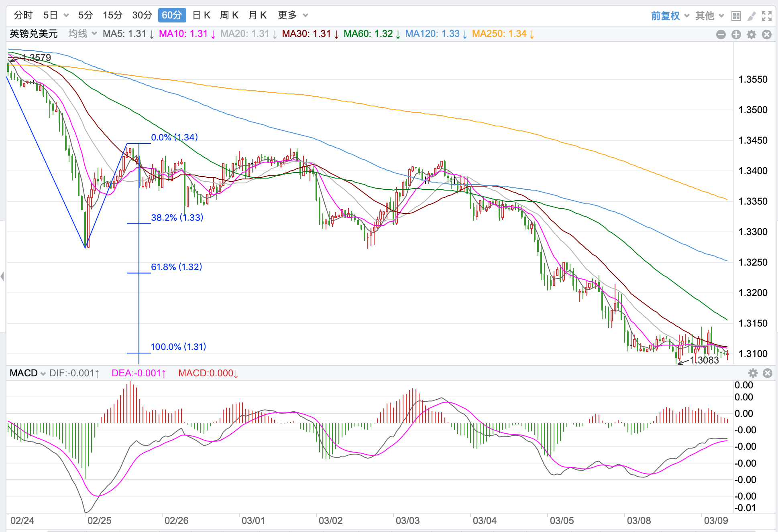This screenshot has width=778, height=532.
Task: Open moving-average settings gear
Action: (x=751, y=35)
